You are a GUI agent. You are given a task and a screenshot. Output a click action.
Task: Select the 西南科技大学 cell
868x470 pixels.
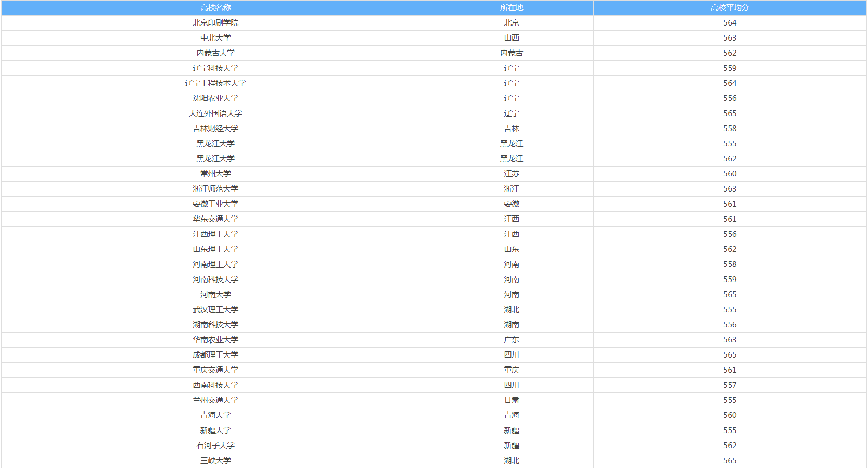215,385
